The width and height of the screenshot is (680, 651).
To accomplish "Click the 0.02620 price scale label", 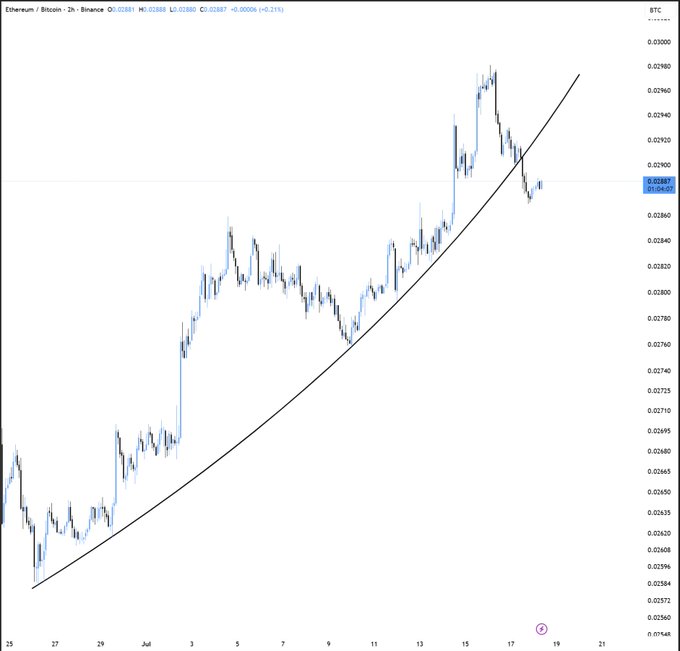I will (x=659, y=533).
